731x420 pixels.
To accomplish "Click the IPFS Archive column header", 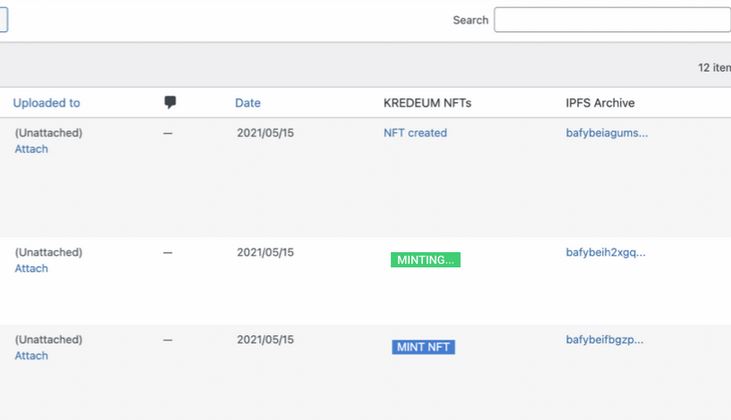I will click(x=600, y=103).
